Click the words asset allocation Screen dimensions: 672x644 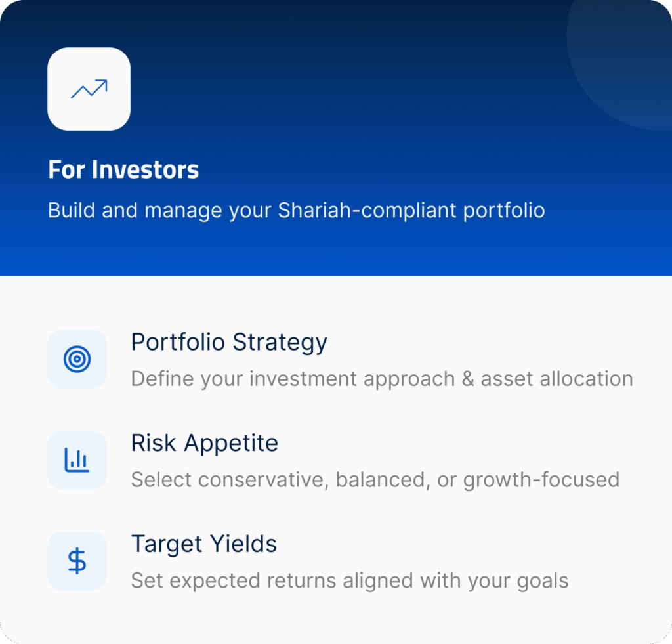[556, 379]
